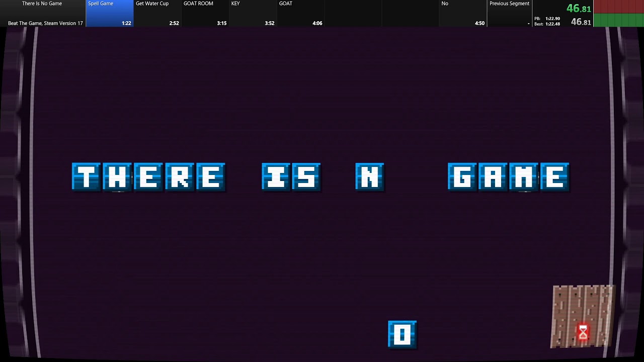Screen dimensions: 644x362
Task: Select the GOAT split at 4:06
Action: [x=301, y=13]
